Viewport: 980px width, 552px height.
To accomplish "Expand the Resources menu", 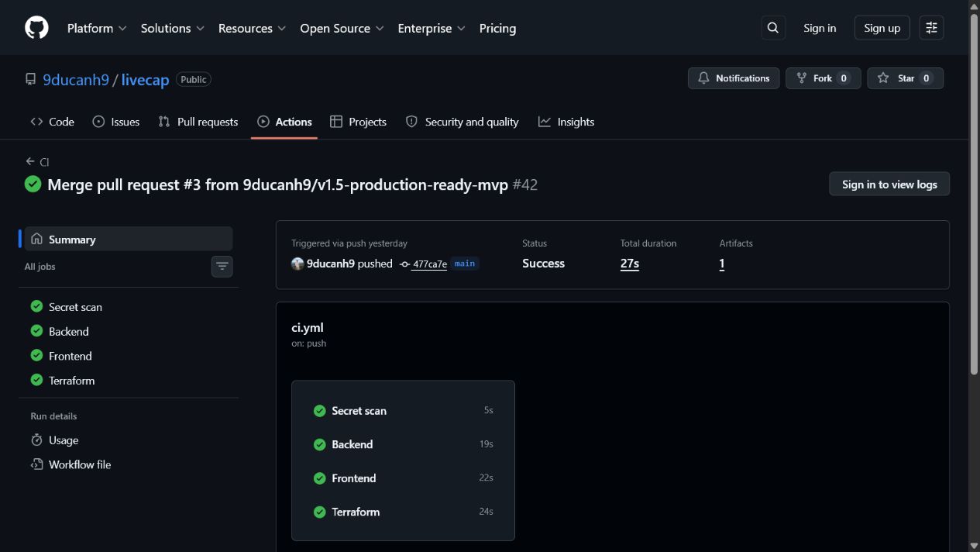I will (x=252, y=28).
